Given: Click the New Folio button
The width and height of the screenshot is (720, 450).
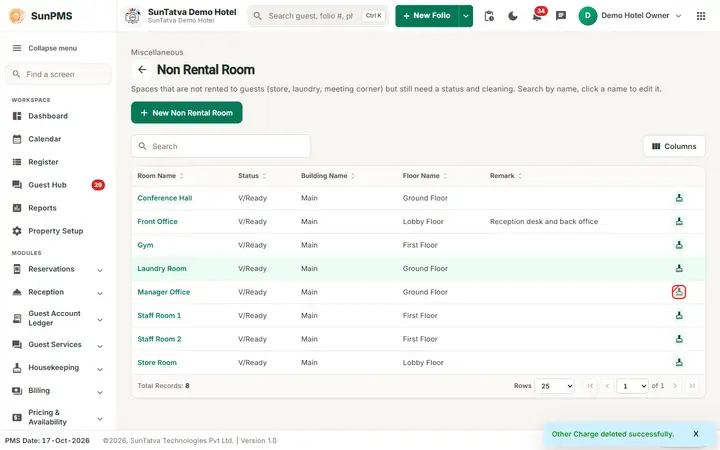Looking at the screenshot, I should point(427,16).
